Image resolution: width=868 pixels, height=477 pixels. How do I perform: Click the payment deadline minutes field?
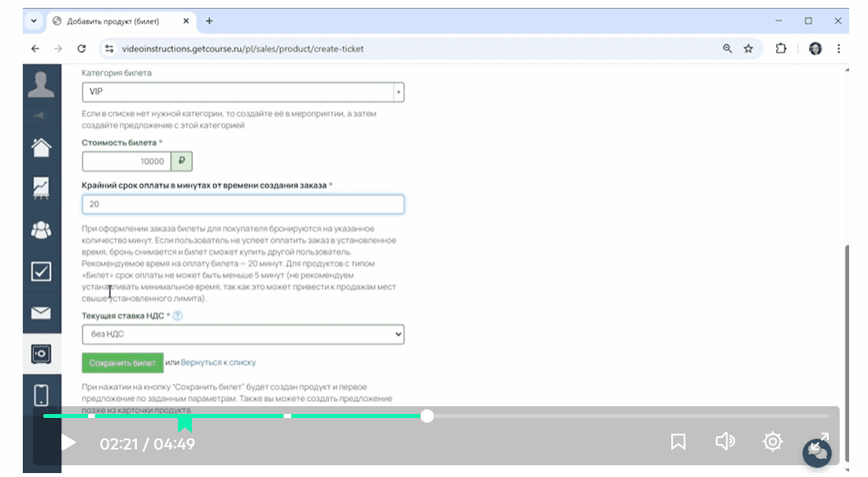[x=242, y=204]
